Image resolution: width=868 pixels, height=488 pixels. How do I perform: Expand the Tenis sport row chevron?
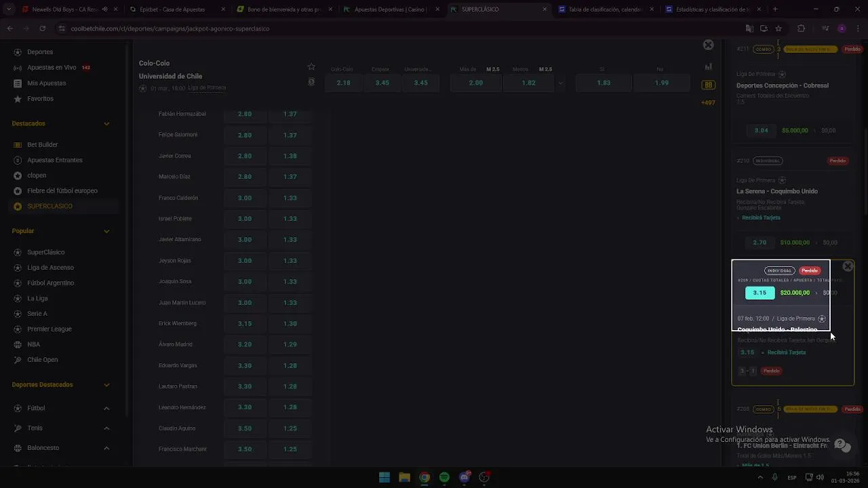(x=106, y=428)
